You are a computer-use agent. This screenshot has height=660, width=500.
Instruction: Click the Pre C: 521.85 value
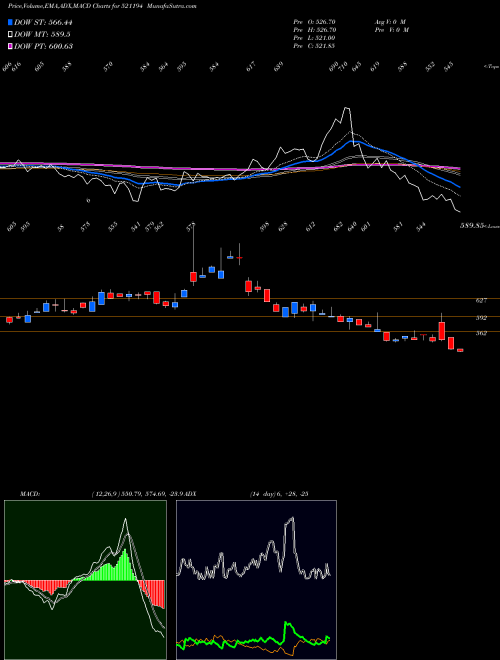[x=314, y=46]
